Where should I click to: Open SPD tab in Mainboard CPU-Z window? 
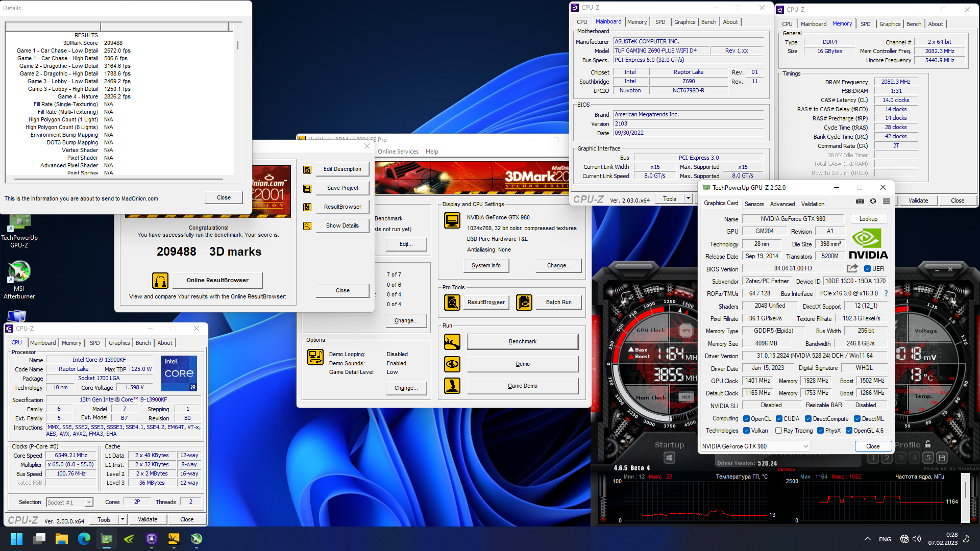[660, 22]
